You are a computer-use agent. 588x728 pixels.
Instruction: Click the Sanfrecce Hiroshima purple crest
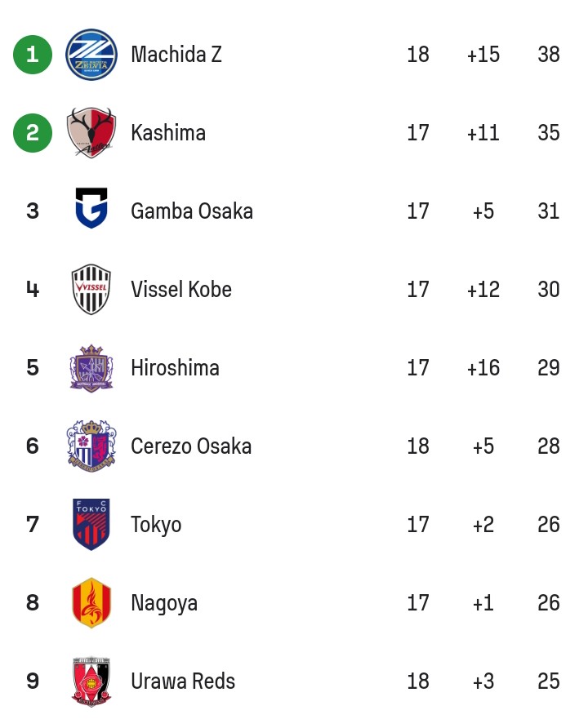click(91, 368)
